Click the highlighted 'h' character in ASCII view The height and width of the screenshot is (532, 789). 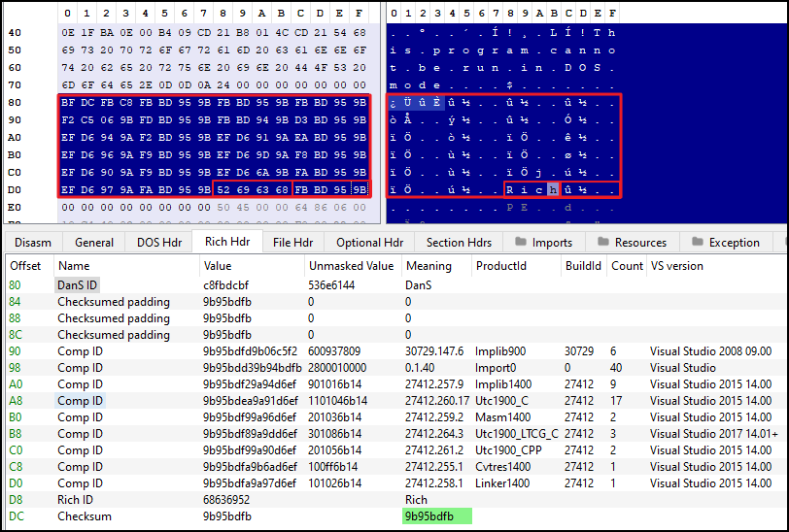coord(552,189)
